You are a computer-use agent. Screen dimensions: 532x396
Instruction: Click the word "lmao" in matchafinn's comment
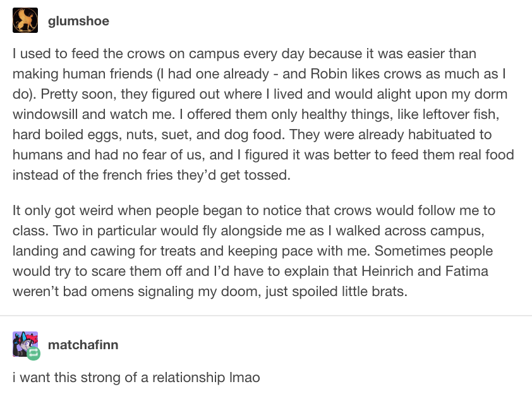[x=245, y=377]
